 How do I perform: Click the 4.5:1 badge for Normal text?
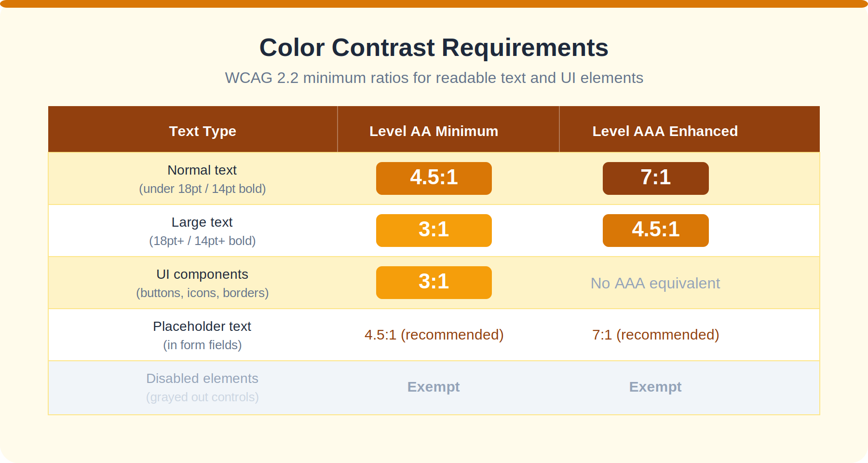pos(434,178)
